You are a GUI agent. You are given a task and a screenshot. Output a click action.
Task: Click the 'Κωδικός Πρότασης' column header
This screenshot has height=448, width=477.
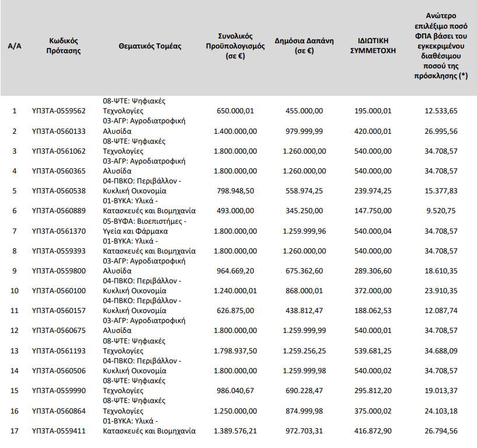pyautogui.click(x=64, y=46)
